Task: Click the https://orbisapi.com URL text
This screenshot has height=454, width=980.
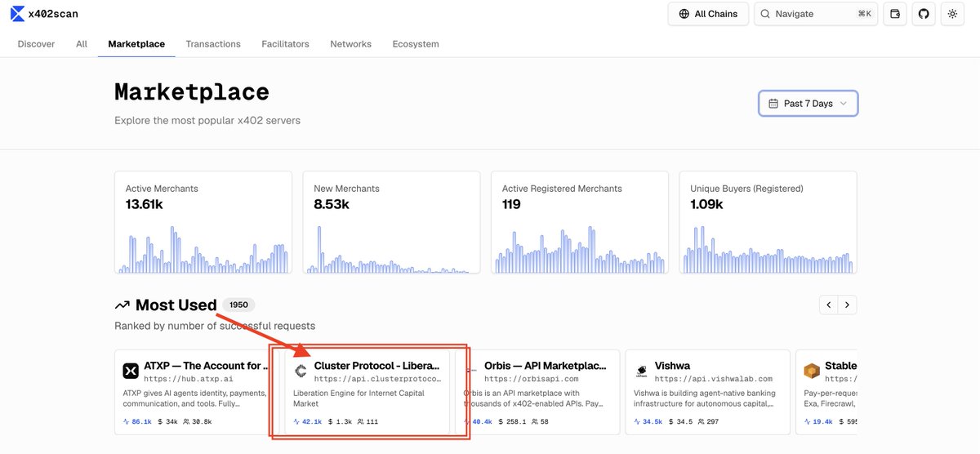Action: [x=532, y=379]
